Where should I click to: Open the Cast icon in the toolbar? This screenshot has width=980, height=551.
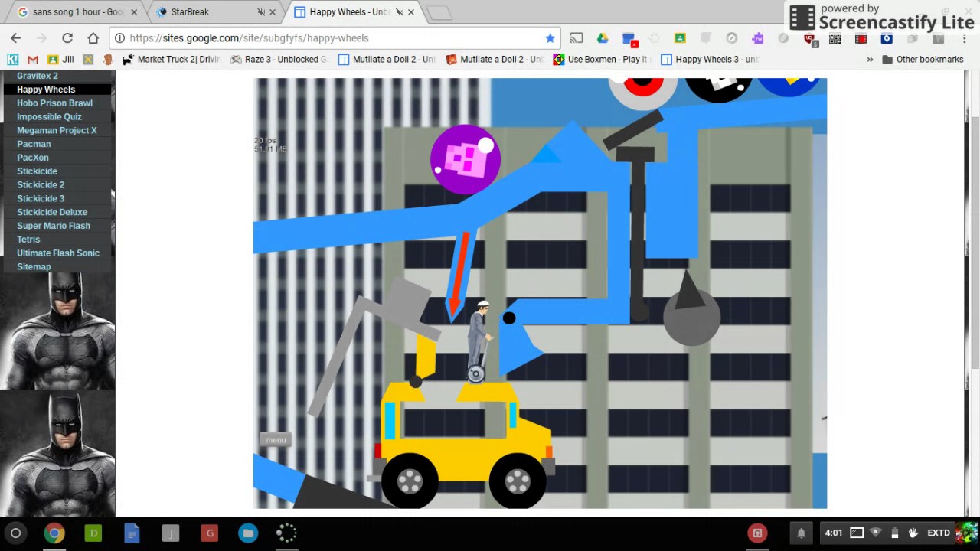point(577,37)
